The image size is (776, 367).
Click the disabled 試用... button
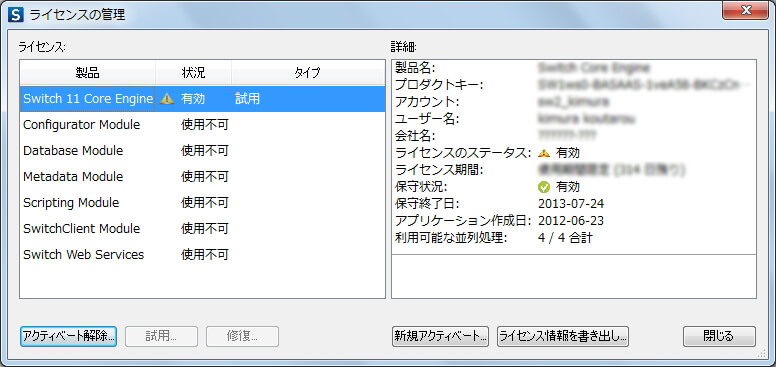(x=161, y=336)
